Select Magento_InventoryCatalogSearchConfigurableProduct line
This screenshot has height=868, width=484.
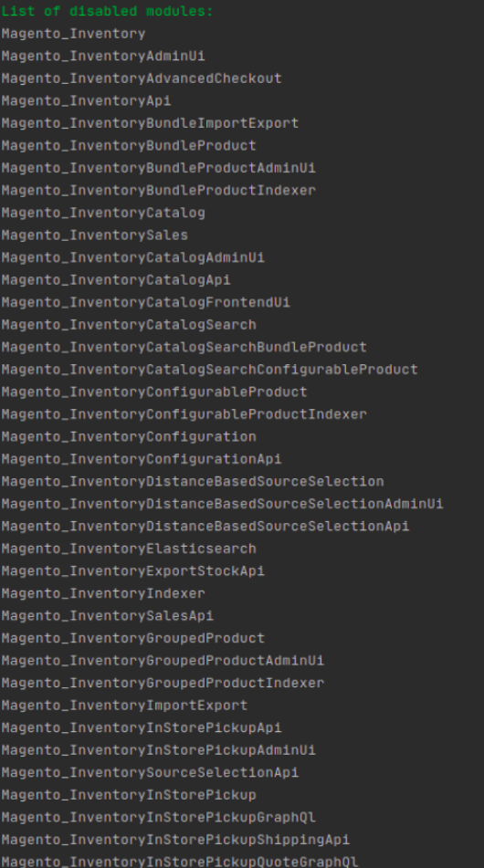click(209, 370)
